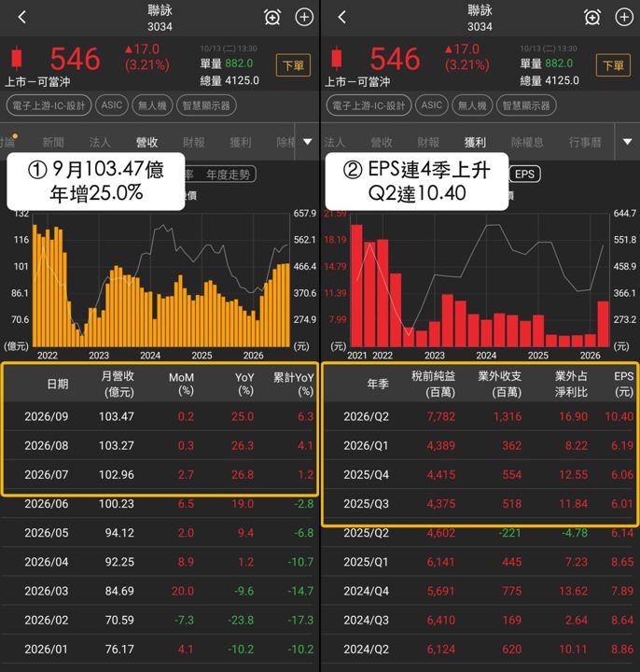Select the 2024/Q3 earnings row
The width and height of the screenshot is (640, 672).
click(480, 620)
